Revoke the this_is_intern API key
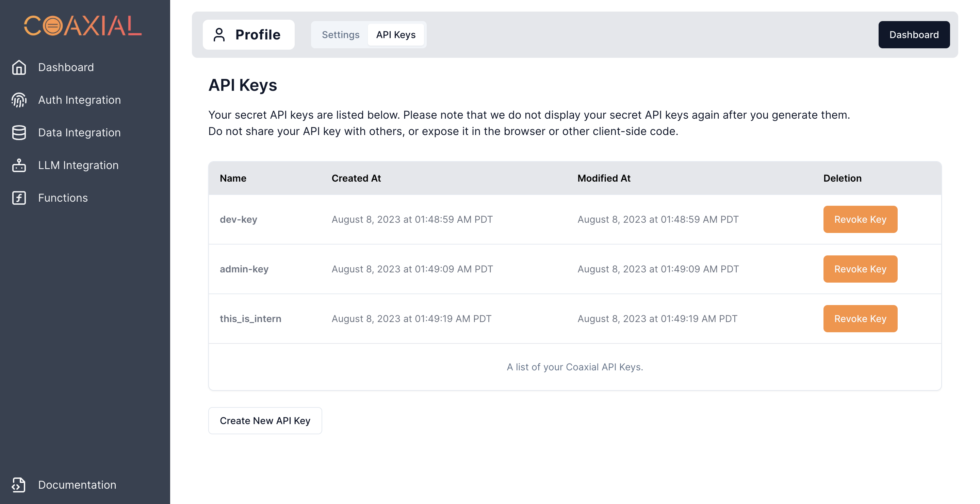The height and width of the screenshot is (504, 980). click(860, 319)
